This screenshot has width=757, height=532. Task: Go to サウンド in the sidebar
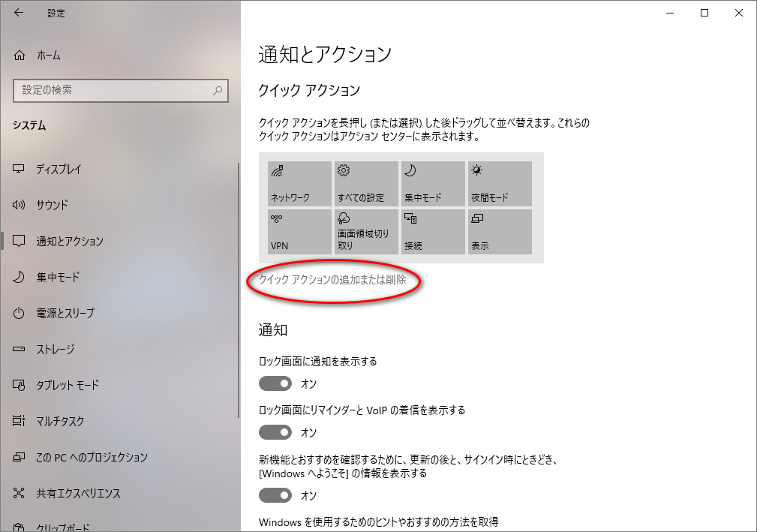click(x=52, y=205)
